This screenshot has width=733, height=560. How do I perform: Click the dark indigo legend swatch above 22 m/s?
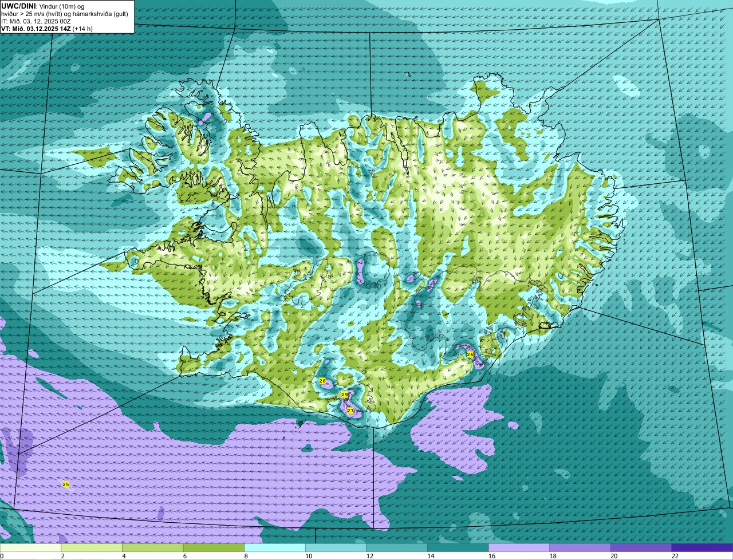(x=702, y=547)
